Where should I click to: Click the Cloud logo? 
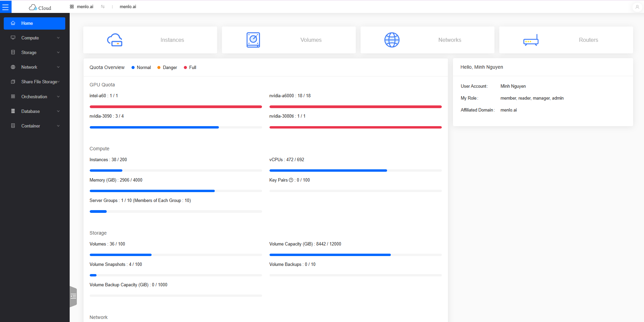[x=40, y=7]
